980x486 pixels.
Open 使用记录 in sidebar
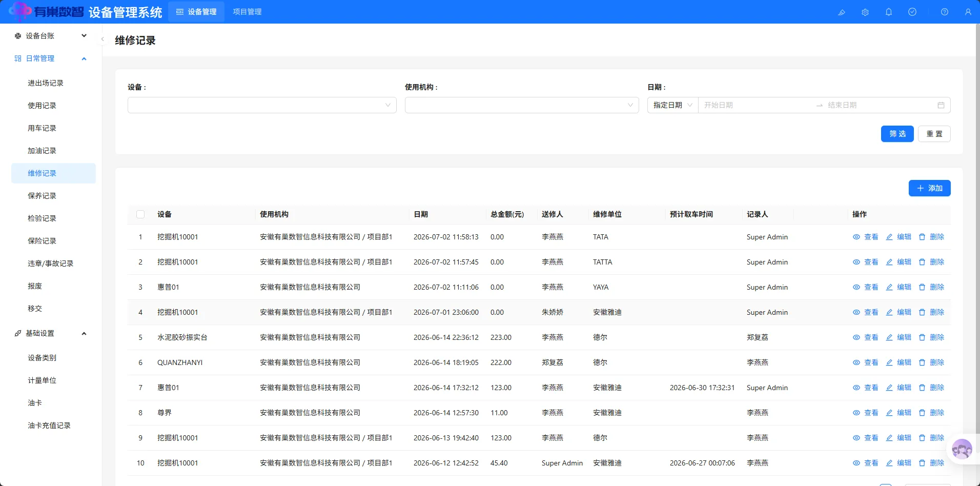53,106
